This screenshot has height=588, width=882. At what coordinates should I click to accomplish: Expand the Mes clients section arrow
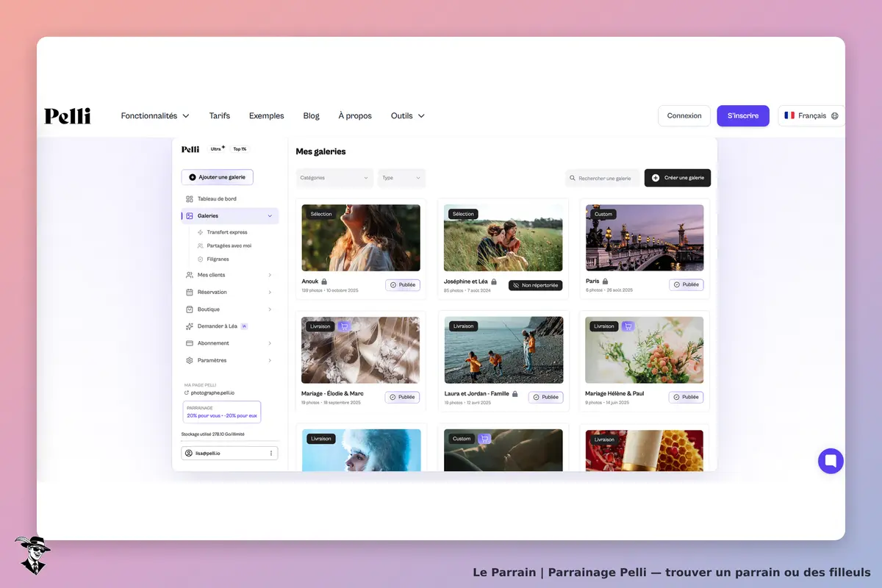[270, 275]
